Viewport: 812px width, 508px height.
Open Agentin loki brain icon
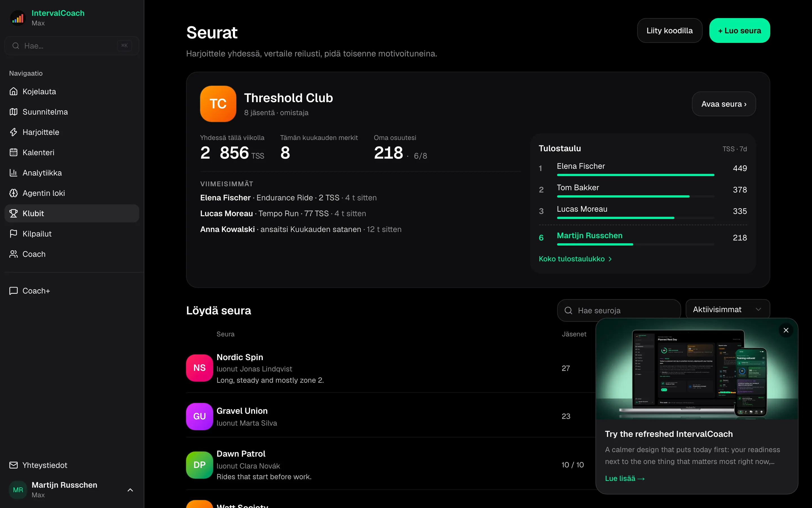pyautogui.click(x=14, y=193)
